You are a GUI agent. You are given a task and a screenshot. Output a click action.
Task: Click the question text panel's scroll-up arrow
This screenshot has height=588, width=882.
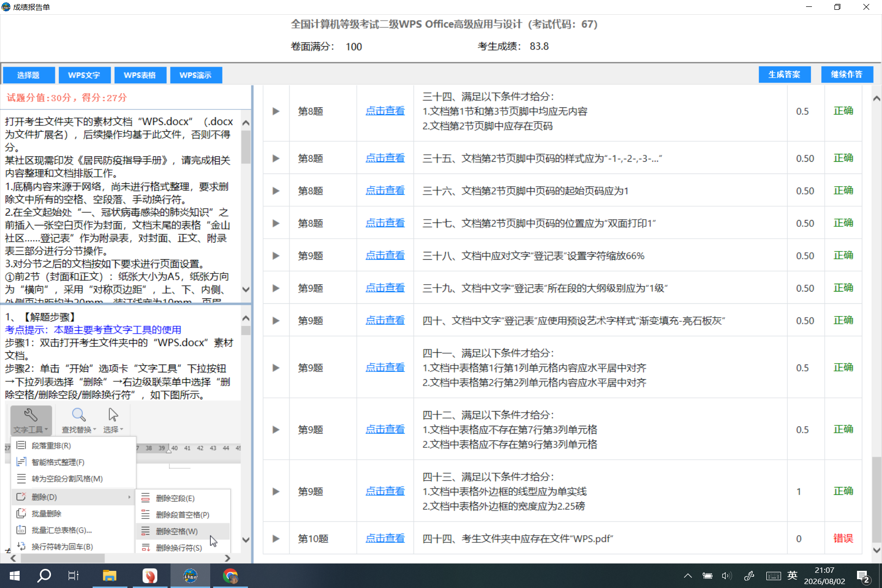(x=246, y=122)
